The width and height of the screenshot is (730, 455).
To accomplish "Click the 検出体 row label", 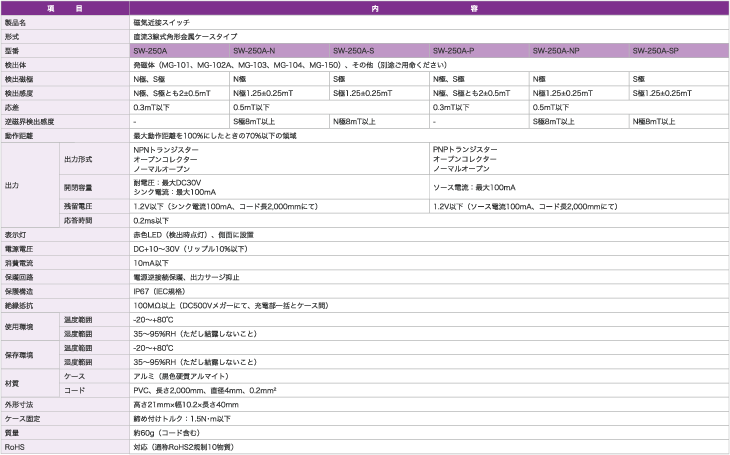I will tap(17, 63).
